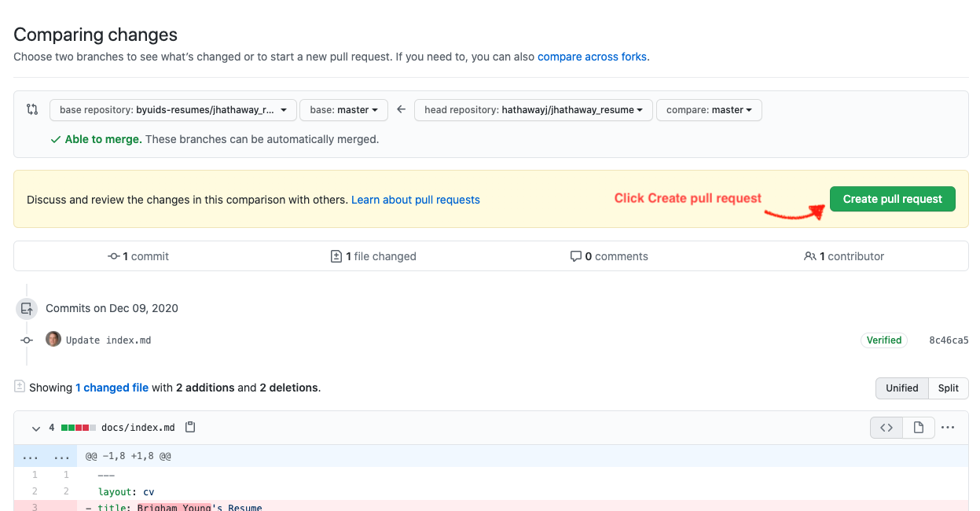
Task: Open the compare: master branch dropdown
Action: [x=709, y=110]
